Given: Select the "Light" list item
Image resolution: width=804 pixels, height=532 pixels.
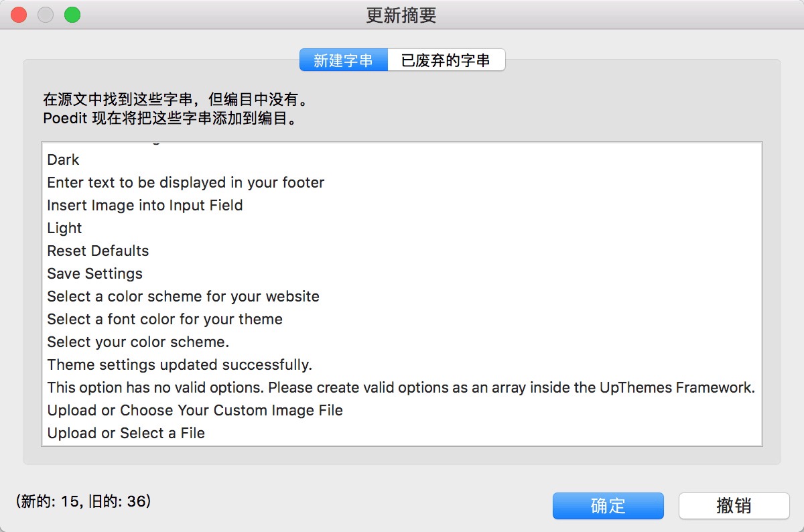Looking at the screenshot, I should (x=65, y=228).
